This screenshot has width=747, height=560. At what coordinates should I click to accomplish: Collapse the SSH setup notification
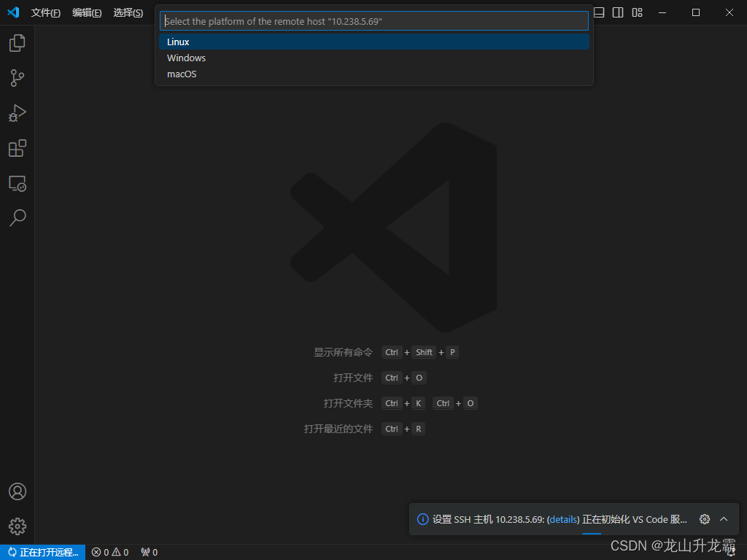tap(724, 519)
